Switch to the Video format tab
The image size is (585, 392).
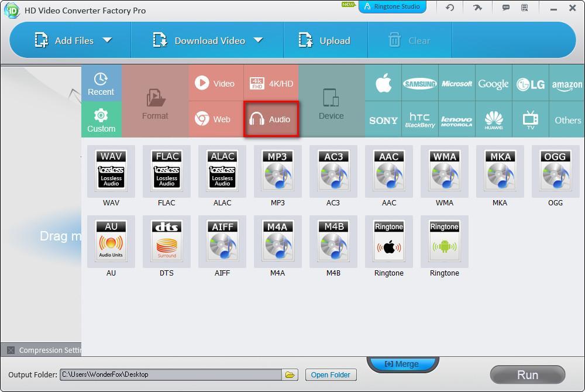[x=215, y=82]
